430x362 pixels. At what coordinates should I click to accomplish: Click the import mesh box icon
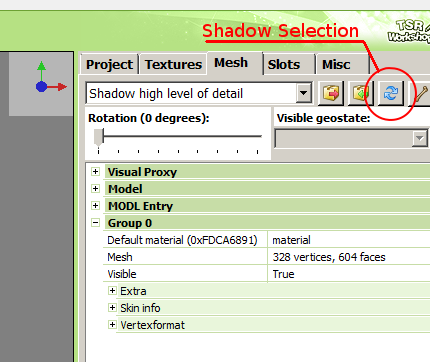(x=360, y=93)
